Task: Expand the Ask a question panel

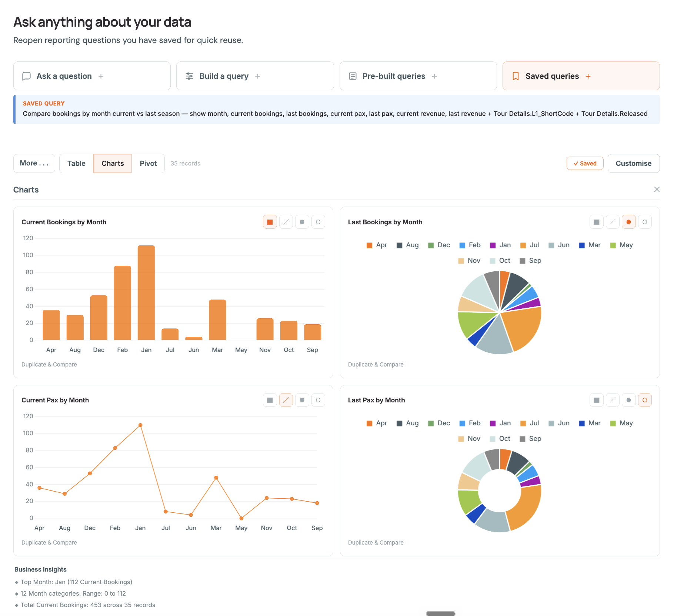Action: pyautogui.click(x=92, y=76)
